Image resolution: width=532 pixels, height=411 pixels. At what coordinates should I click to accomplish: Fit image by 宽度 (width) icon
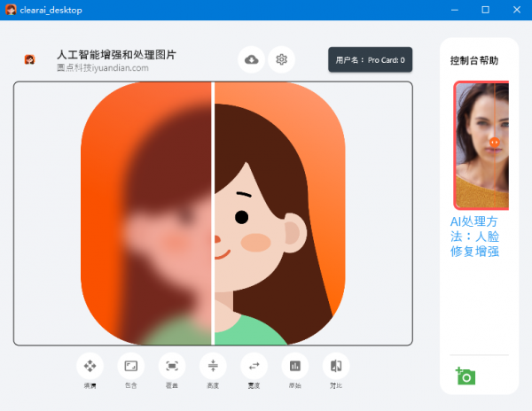254,366
